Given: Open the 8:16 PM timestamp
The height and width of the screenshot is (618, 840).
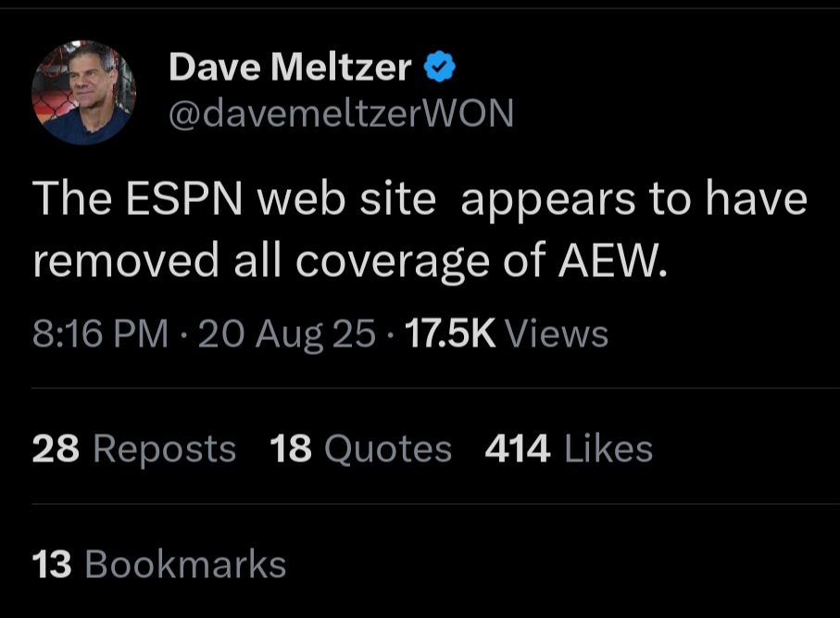Looking at the screenshot, I should 100,334.
